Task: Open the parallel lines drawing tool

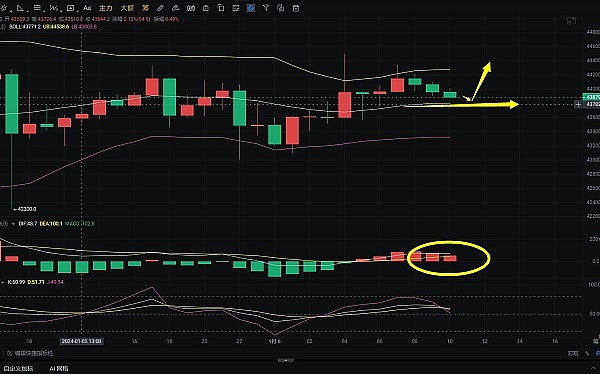Action: [37, 8]
